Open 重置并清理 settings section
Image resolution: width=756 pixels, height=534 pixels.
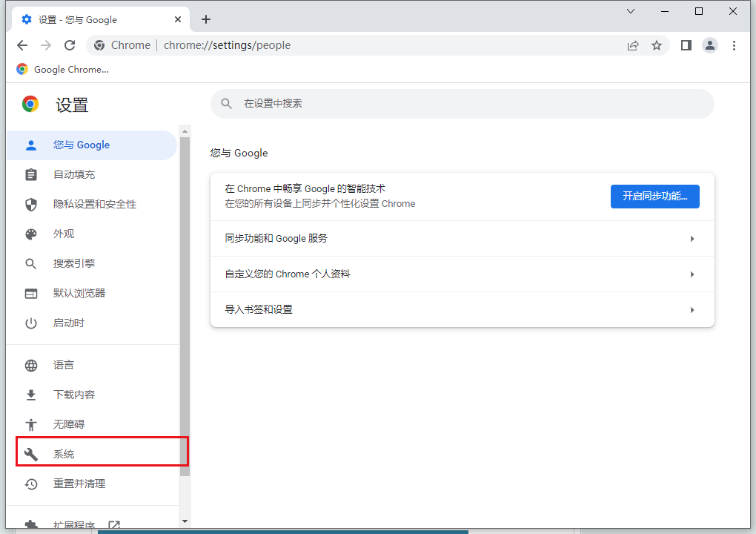pos(92,484)
